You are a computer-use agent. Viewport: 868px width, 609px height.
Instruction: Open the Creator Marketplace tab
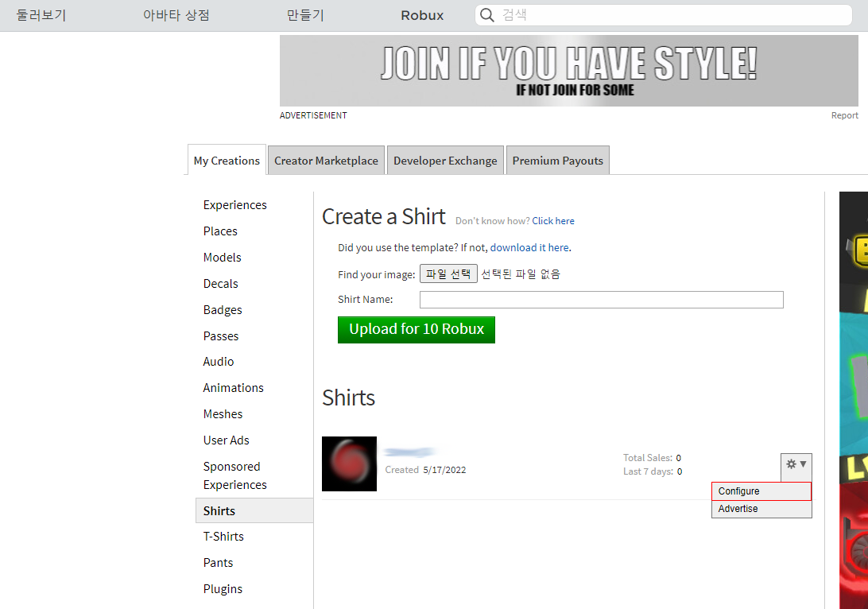tap(326, 161)
